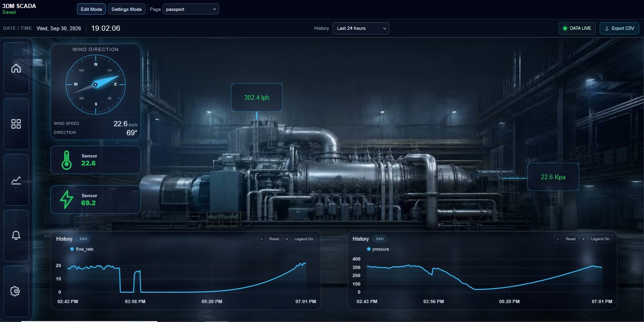Click the download icon in Export CSV
Image resolution: width=644 pixels, height=322 pixels.
607,28
